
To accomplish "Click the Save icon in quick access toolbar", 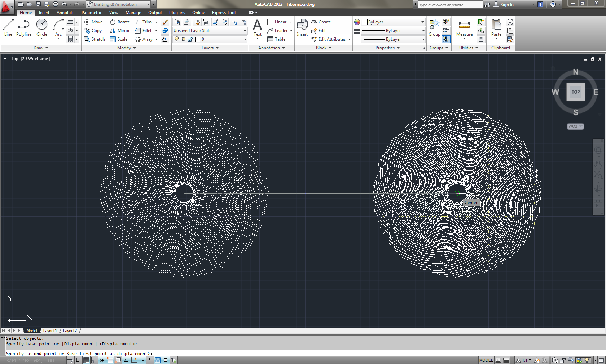I will [38, 4].
